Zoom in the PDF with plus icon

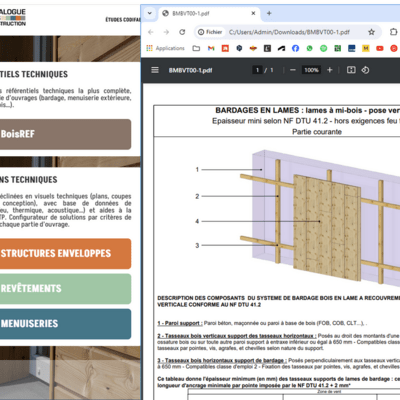coord(330,70)
